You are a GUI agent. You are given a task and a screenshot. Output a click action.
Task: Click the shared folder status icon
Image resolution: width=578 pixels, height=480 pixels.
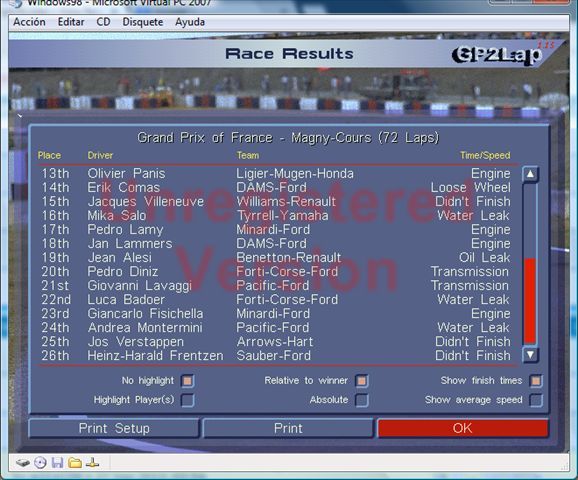point(75,462)
